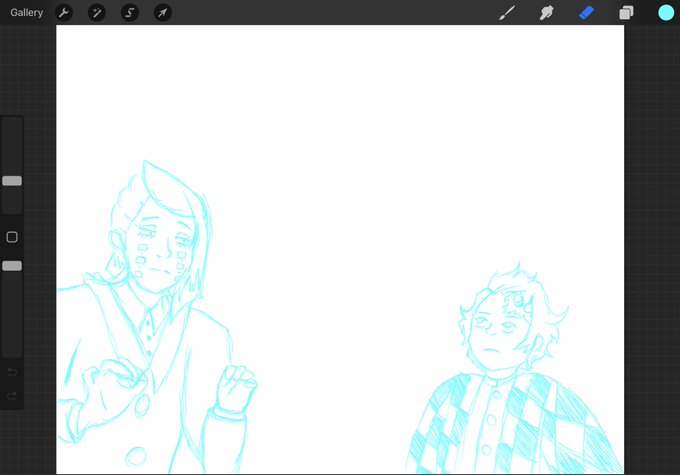Screen dimensions: 680x475
Task: Tap the brush opacity slider handle
Action: point(12,266)
